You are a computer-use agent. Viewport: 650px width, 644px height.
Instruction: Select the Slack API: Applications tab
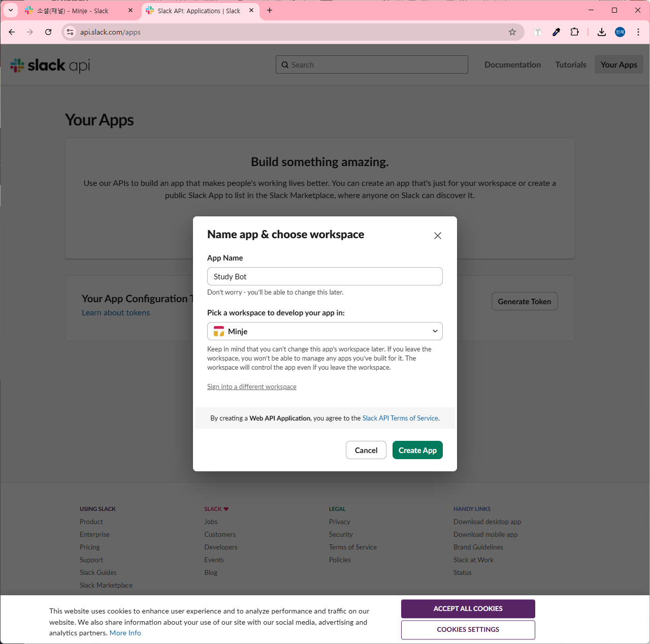pos(199,11)
